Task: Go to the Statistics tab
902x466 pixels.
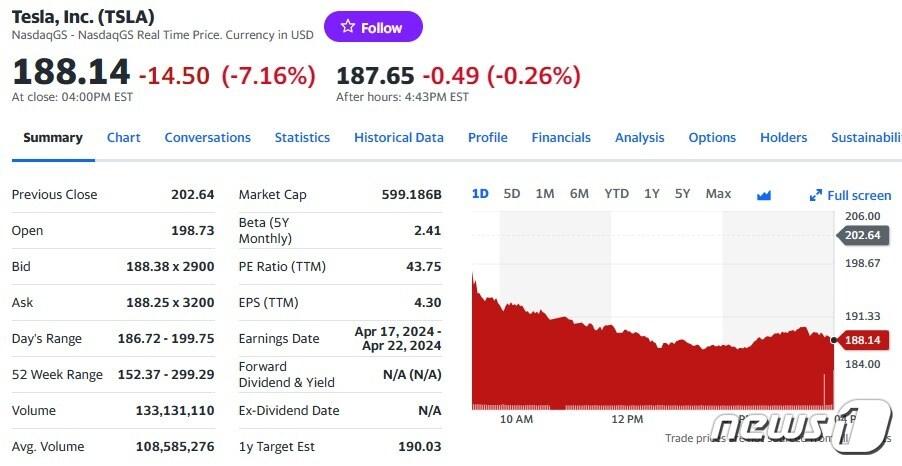Action: (302, 138)
